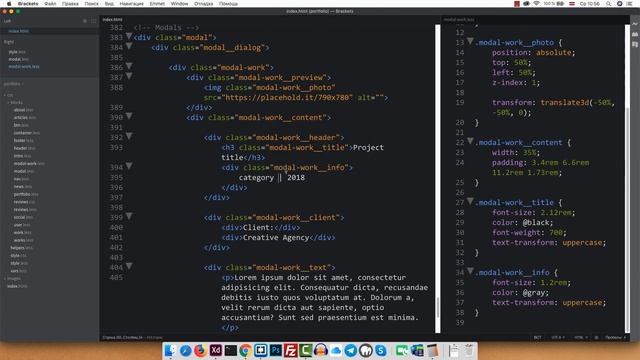Viewport: 640px width, 360px height.
Task: Open Adobe XD in the Dock
Action: pos(216,350)
